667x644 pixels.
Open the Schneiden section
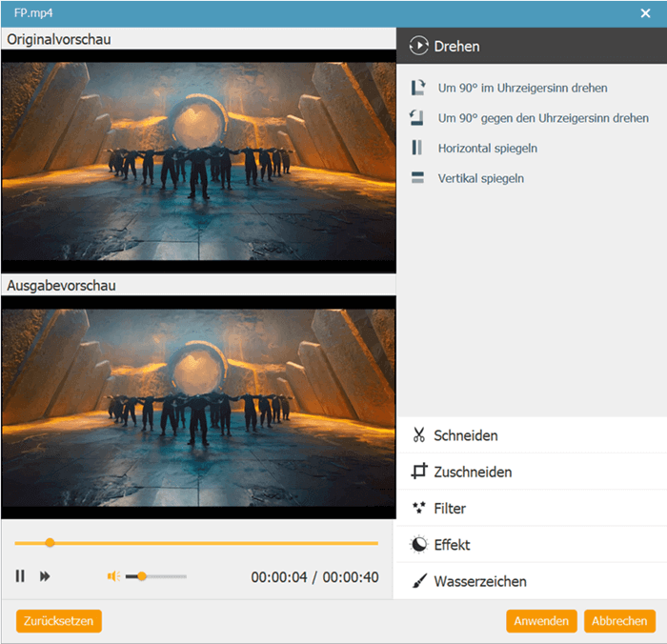pyautogui.click(x=532, y=435)
